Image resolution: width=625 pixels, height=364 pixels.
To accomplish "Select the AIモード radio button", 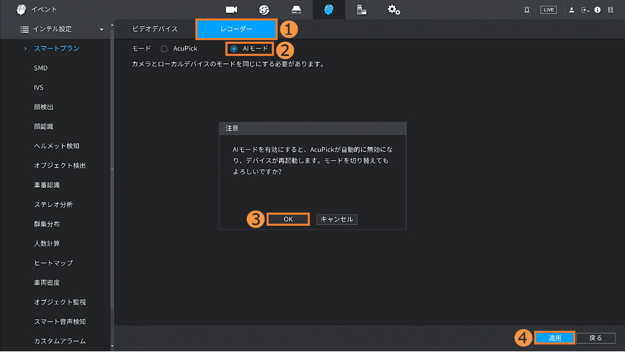I will [x=234, y=49].
